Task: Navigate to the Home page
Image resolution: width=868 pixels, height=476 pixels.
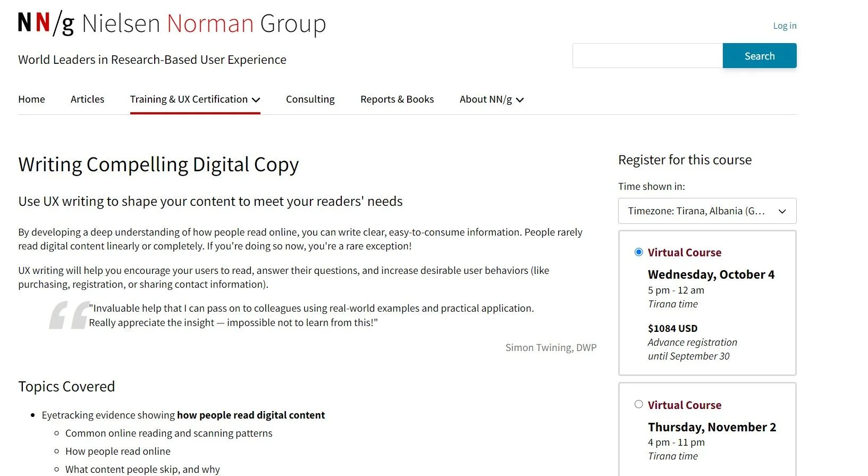Action: pos(31,99)
